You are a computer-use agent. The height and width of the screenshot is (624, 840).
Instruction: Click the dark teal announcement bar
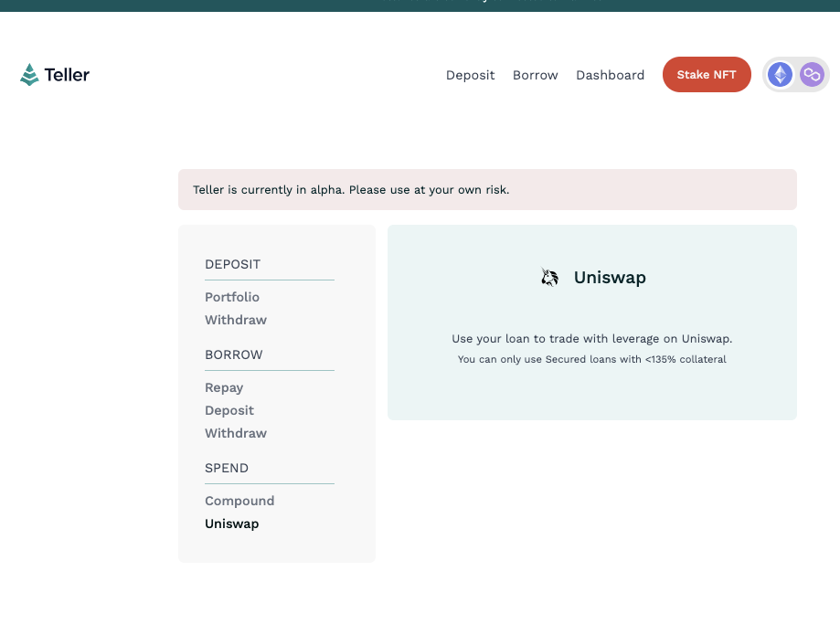click(x=420, y=5)
